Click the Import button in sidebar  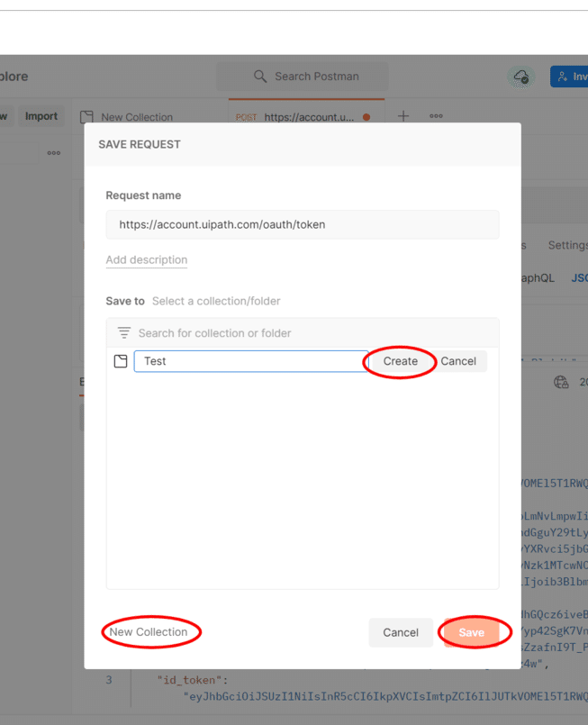tap(41, 116)
